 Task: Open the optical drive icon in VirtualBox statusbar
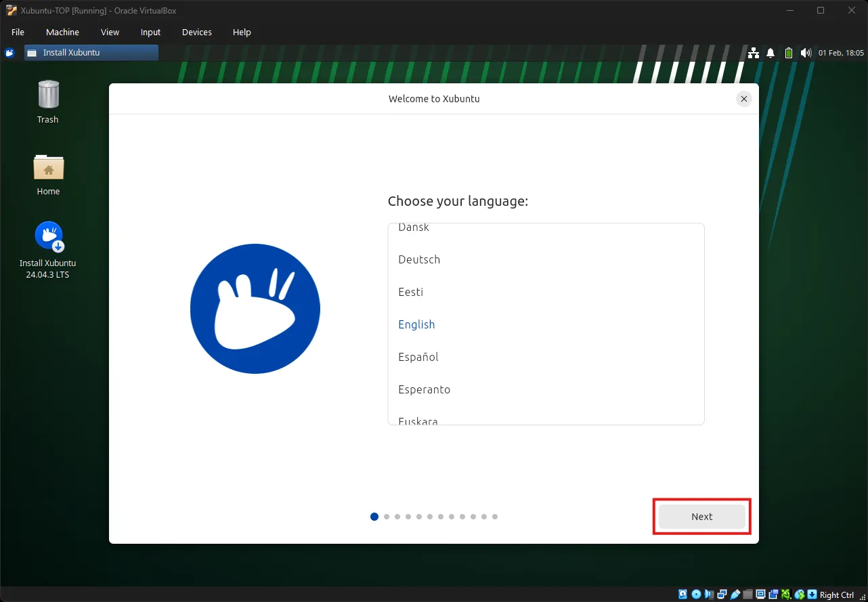pos(695,594)
